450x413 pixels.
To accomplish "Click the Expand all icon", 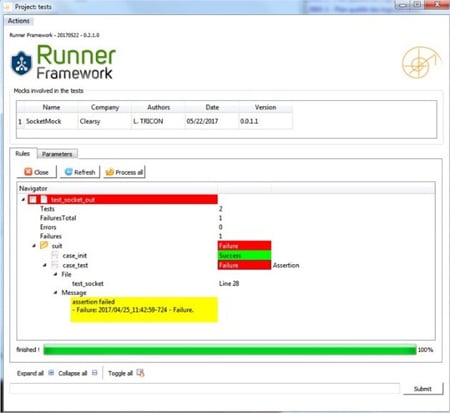I will [x=51, y=373].
